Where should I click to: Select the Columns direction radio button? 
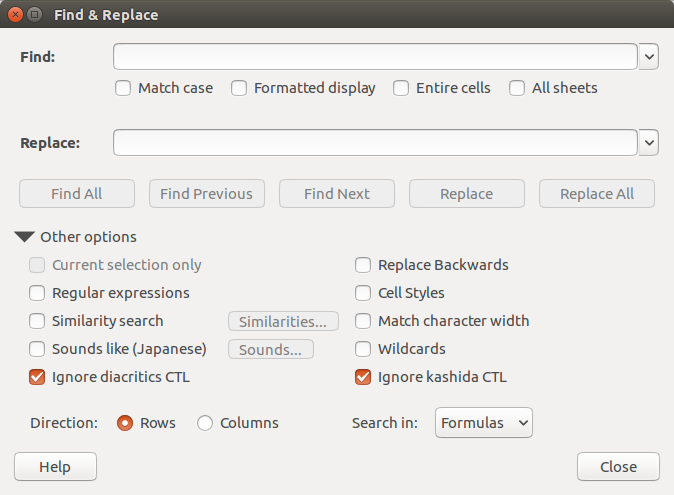pyautogui.click(x=205, y=423)
